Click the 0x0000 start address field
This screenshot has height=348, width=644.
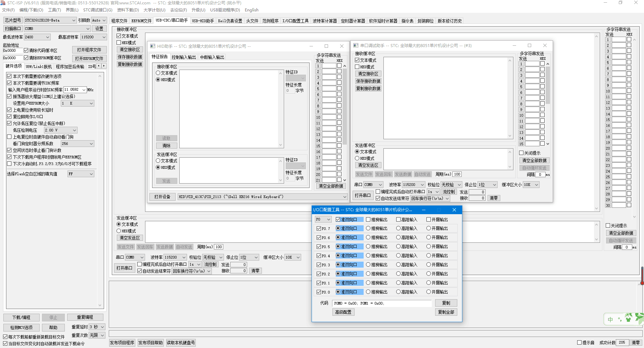(x=12, y=50)
